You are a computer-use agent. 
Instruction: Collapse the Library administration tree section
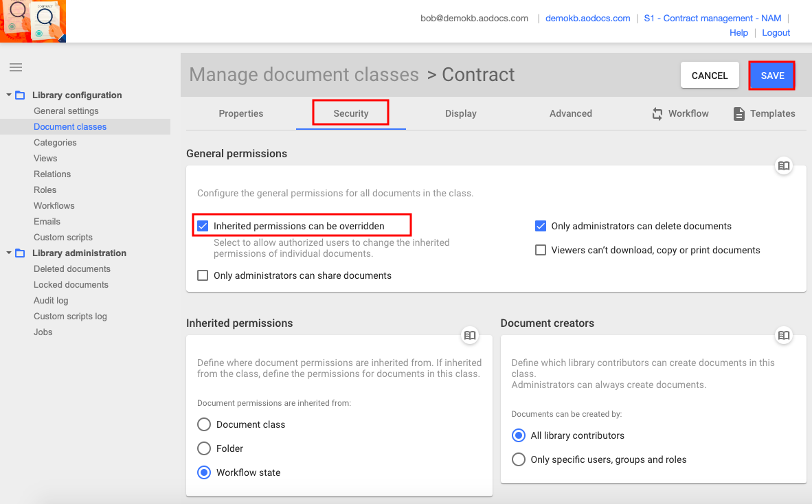[x=9, y=253]
